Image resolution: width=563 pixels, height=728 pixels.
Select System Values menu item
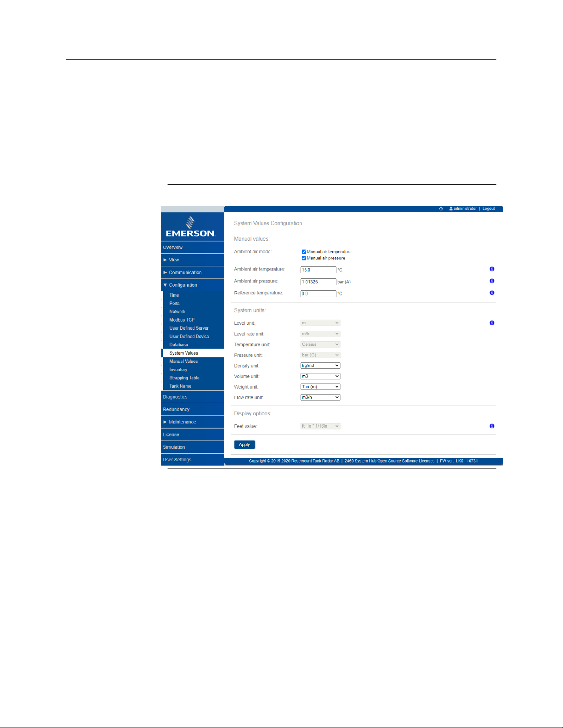(x=193, y=353)
